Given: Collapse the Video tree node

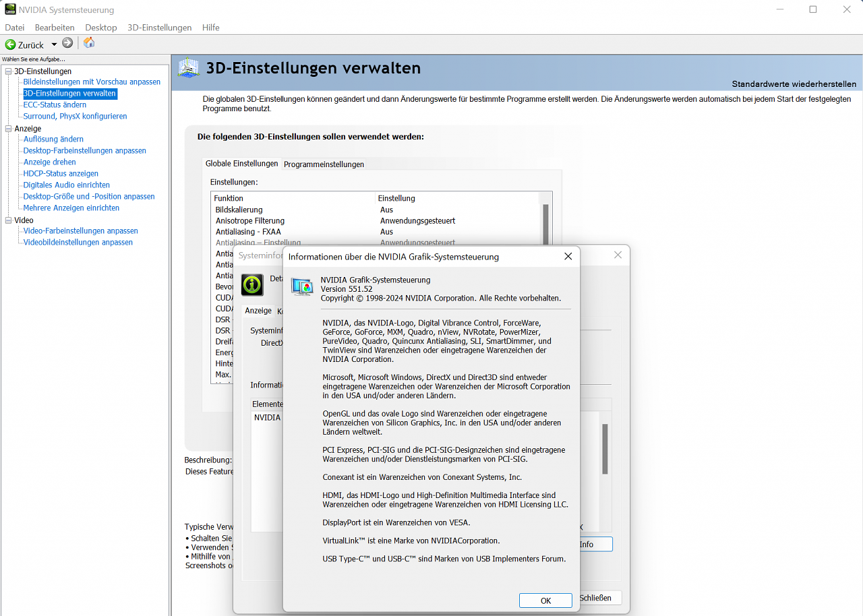Looking at the screenshot, I should coord(8,220).
